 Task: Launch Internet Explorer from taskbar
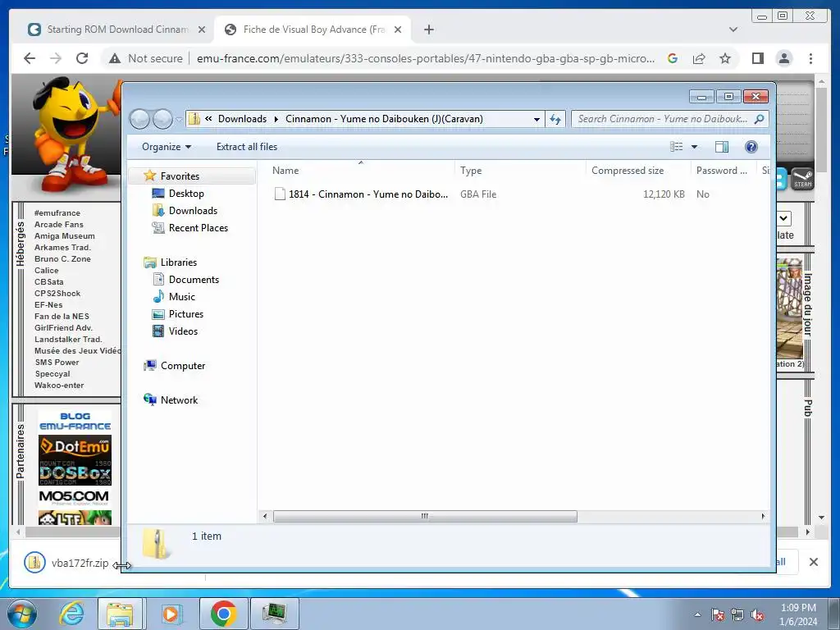coord(71,614)
